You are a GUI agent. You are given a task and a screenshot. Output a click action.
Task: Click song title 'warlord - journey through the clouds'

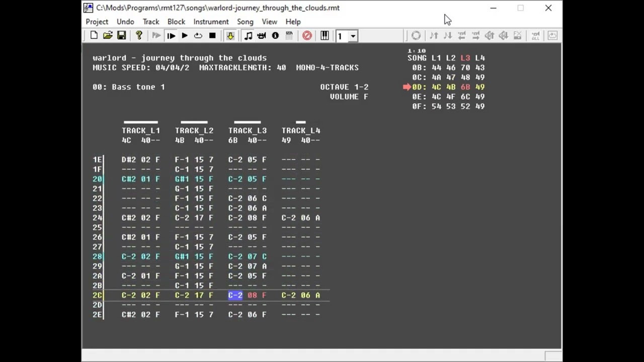tap(180, 58)
